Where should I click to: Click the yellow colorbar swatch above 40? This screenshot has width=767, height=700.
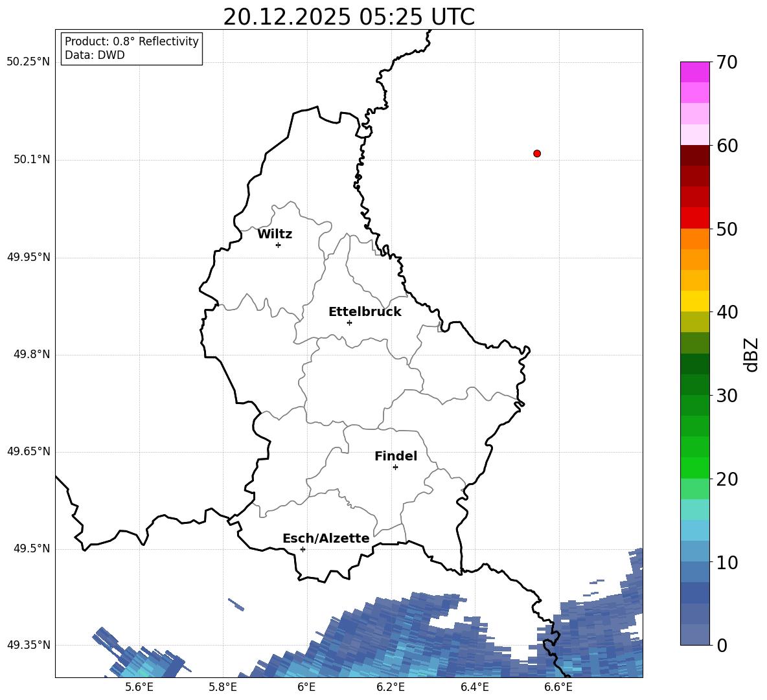694,301
